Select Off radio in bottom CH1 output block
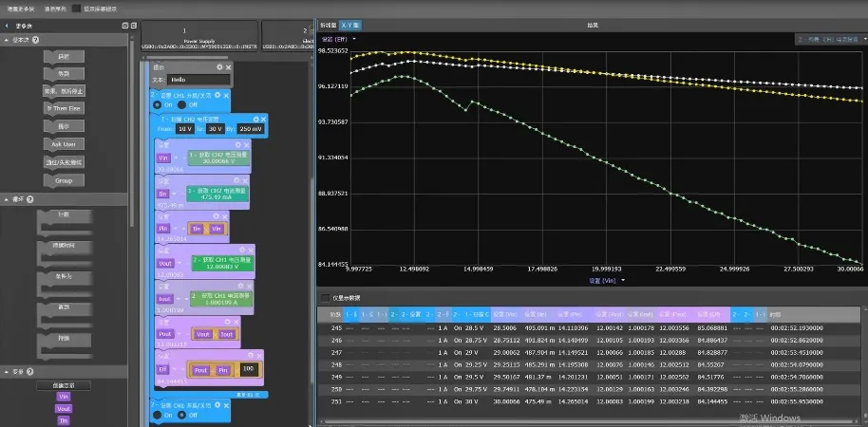 pos(181,415)
